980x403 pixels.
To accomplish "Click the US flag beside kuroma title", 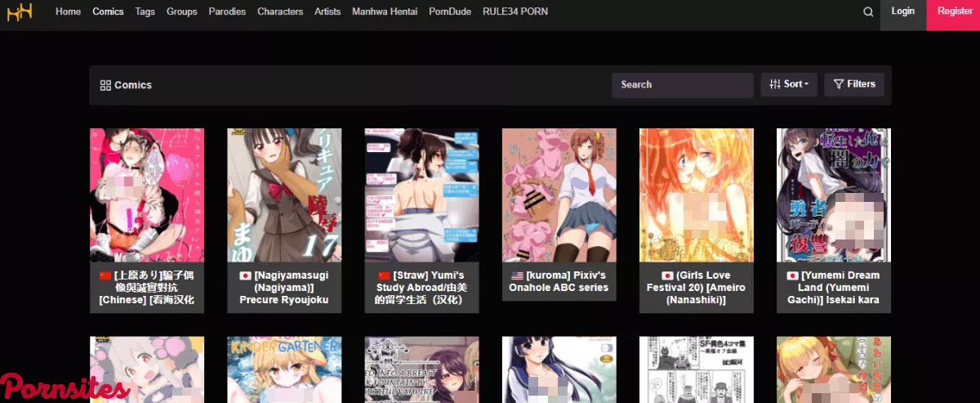I will [516, 275].
